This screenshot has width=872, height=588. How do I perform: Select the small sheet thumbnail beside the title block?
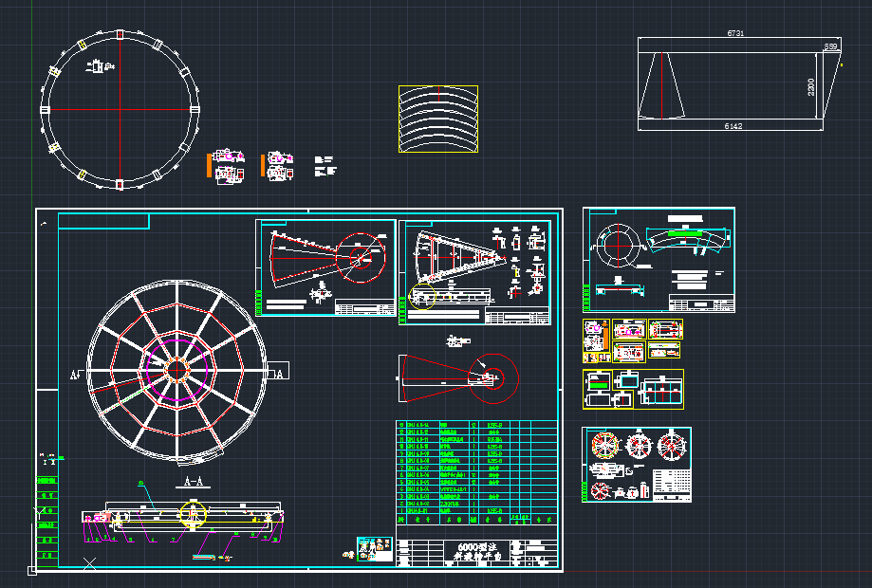[375, 549]
